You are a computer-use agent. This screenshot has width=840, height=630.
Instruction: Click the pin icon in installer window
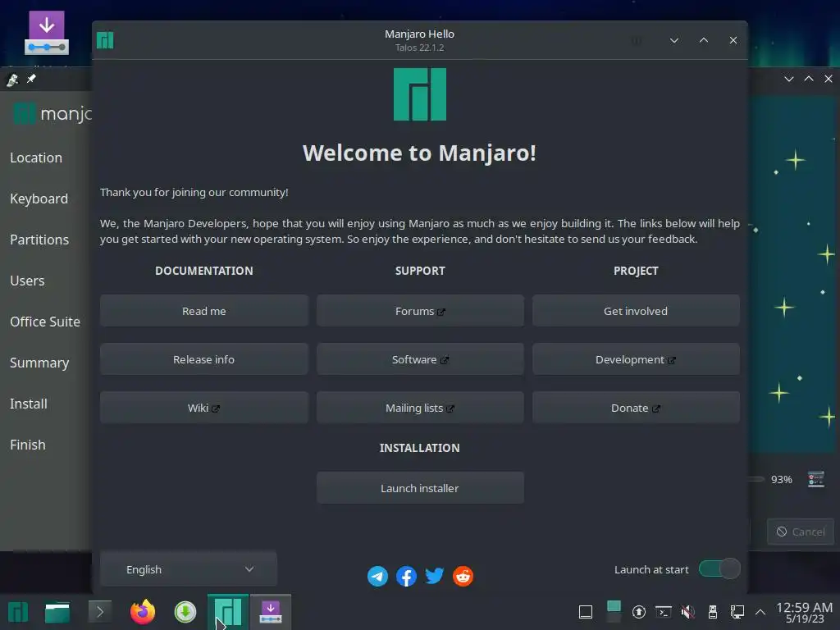(x=32, y=79)
